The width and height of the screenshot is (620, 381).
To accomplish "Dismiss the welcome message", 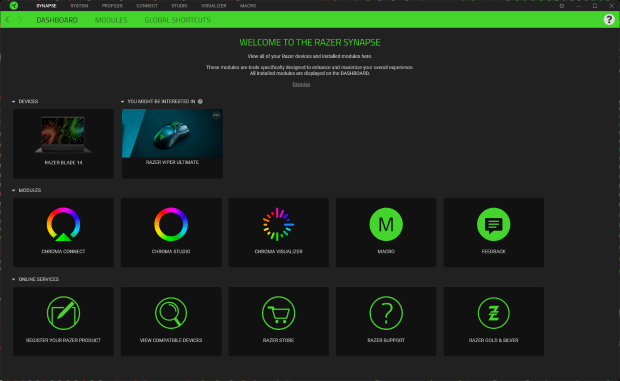I will pyautogui.click(x=301, y=84).
